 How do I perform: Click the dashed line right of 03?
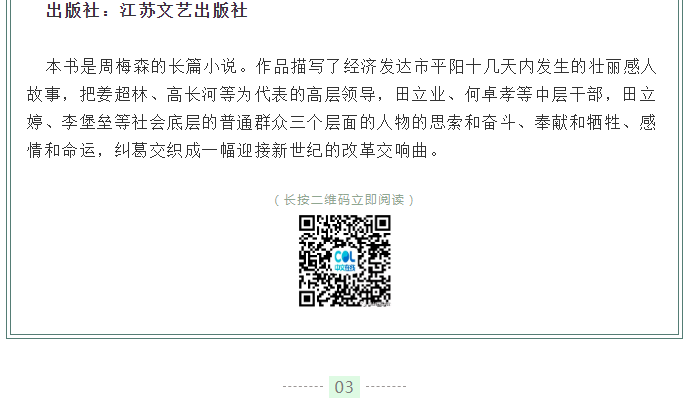point(386,387)
